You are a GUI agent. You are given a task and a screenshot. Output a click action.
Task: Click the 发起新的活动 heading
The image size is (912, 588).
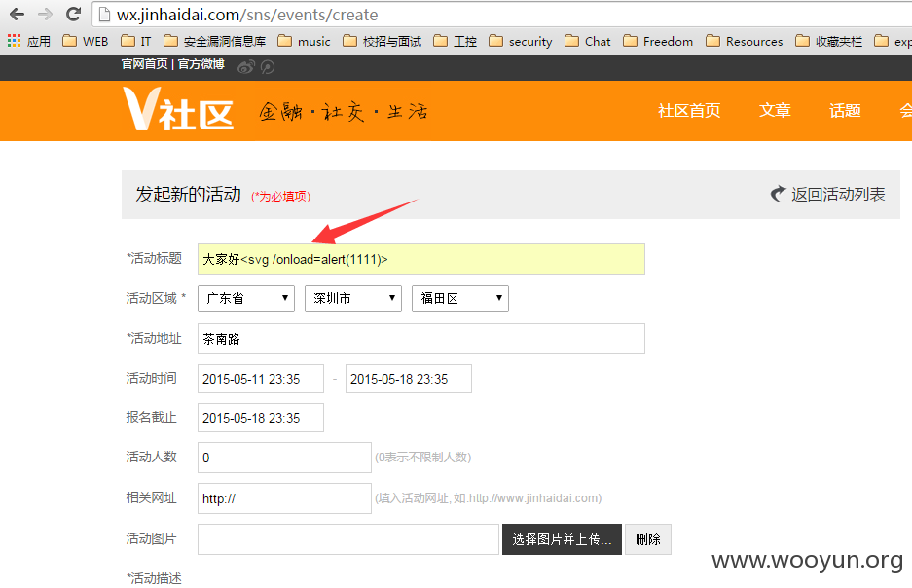(188, 195)
